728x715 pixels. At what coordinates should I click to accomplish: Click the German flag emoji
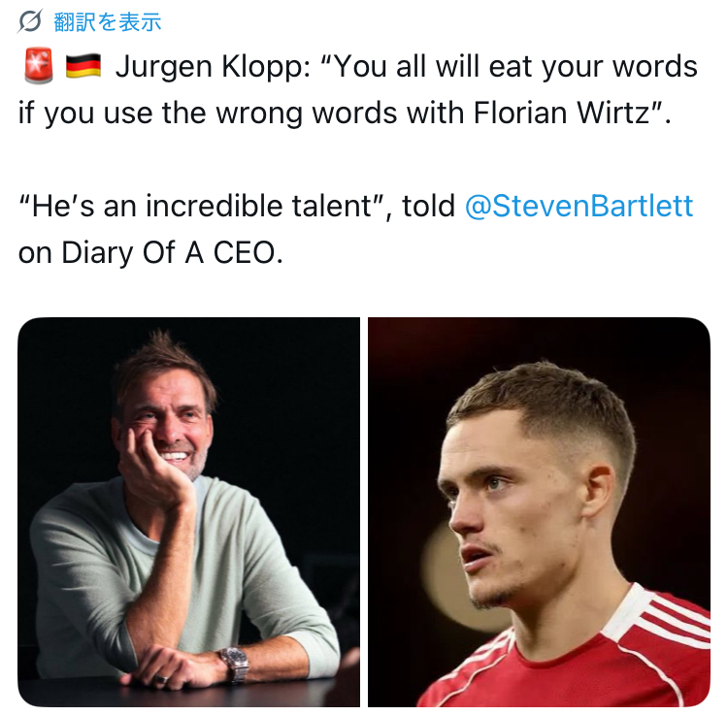coord(83,66)
